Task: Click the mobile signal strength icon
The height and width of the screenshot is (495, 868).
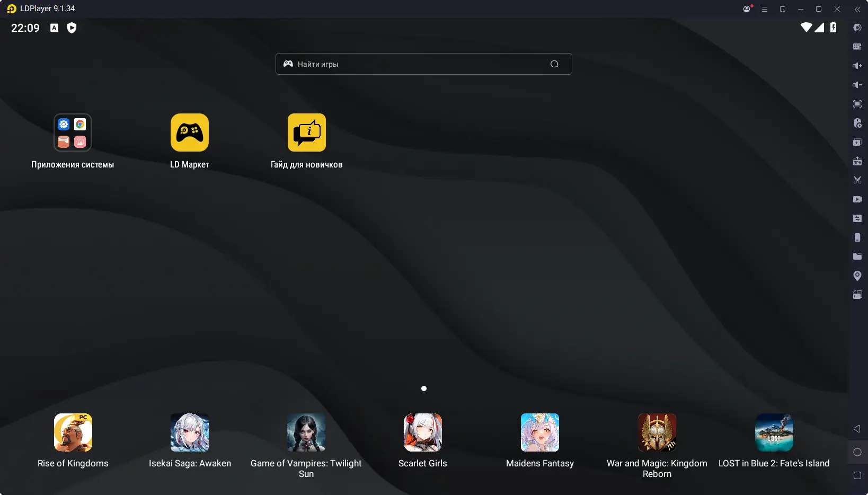Action: coord(819,27)
